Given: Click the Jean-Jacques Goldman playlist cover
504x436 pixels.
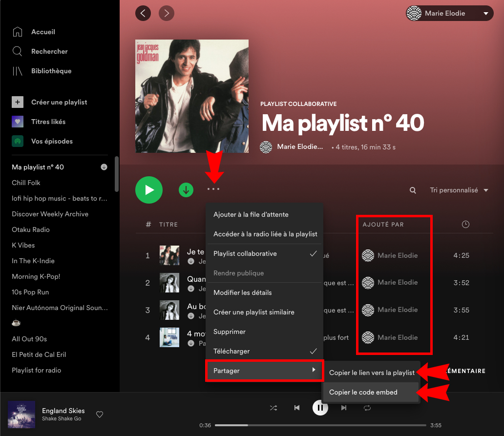Looking at the screenshot, I should 191,96.
